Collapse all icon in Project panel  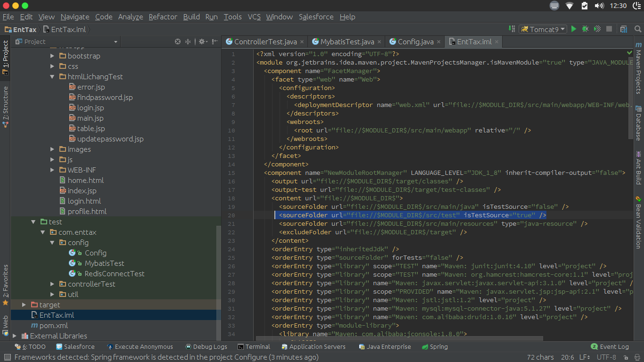click(x=188, y=41)
